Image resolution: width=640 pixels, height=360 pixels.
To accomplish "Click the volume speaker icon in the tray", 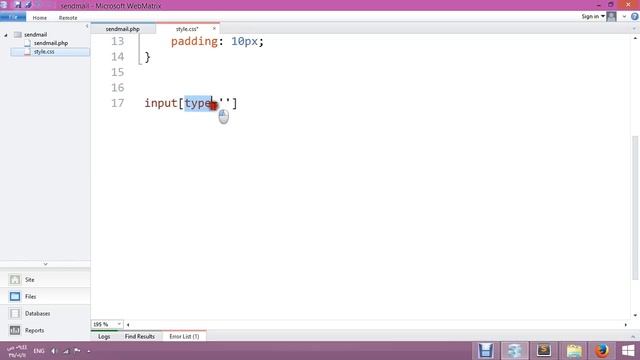I will [x=53, y=351].
